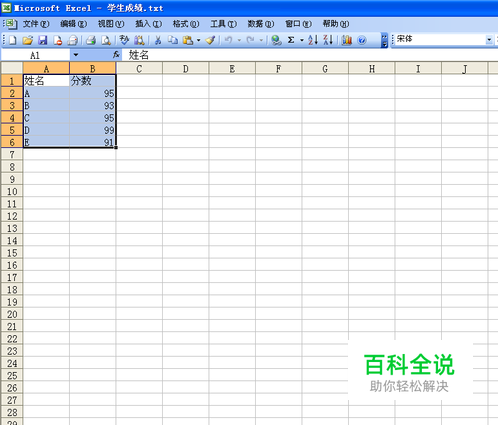Screen dimensions: 498x425
Task: Click the Open file folder icon
Action: pos(28,40)
